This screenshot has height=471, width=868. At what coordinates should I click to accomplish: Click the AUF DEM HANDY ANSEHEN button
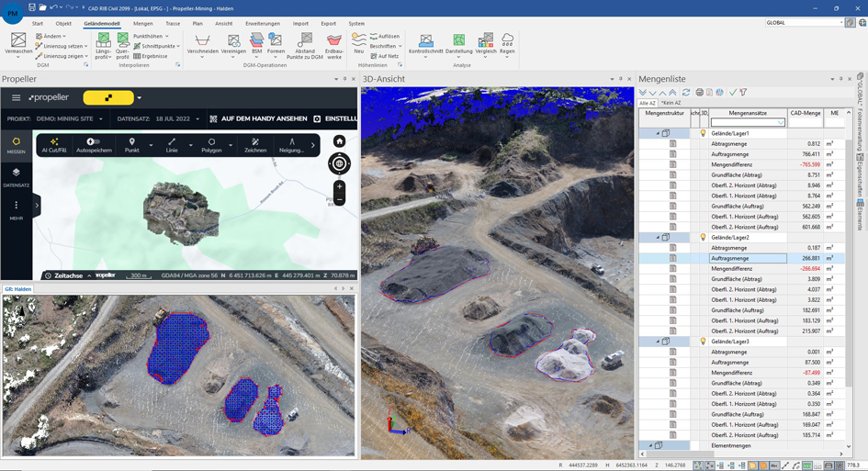(258, 119)
